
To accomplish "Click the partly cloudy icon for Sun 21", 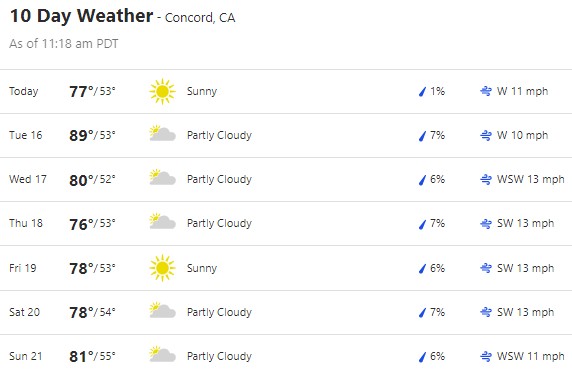I will [x=162, y=354].
